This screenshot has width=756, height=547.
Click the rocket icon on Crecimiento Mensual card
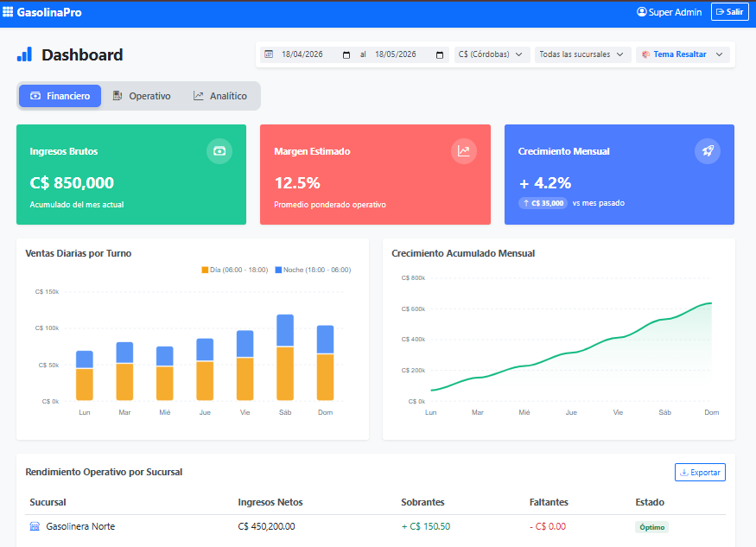(708, 151)
